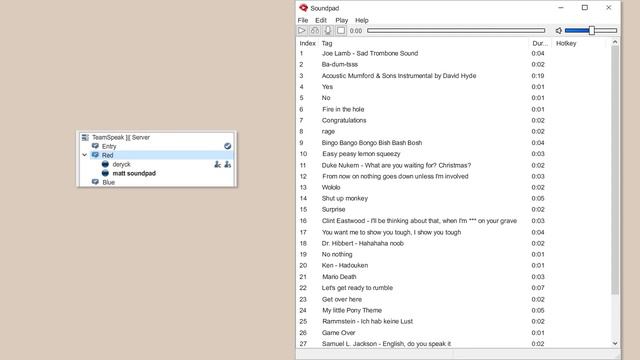The image size is (640, 360).
Task: Click the up arrow of the sound list scrollbar
Action: click(615, 42)
